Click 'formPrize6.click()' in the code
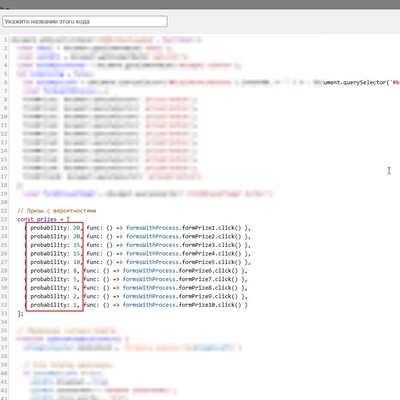The width and height of the screenshot is (400, 400). [208, 271]
